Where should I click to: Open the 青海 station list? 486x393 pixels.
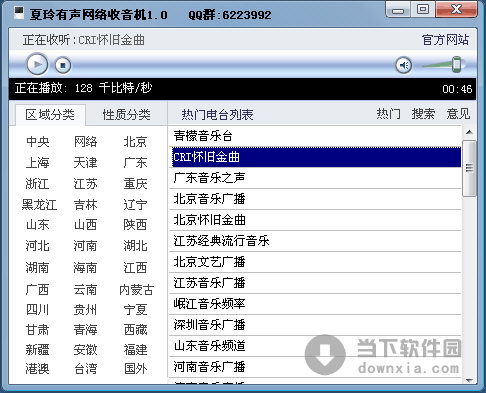tap(85, 330)
